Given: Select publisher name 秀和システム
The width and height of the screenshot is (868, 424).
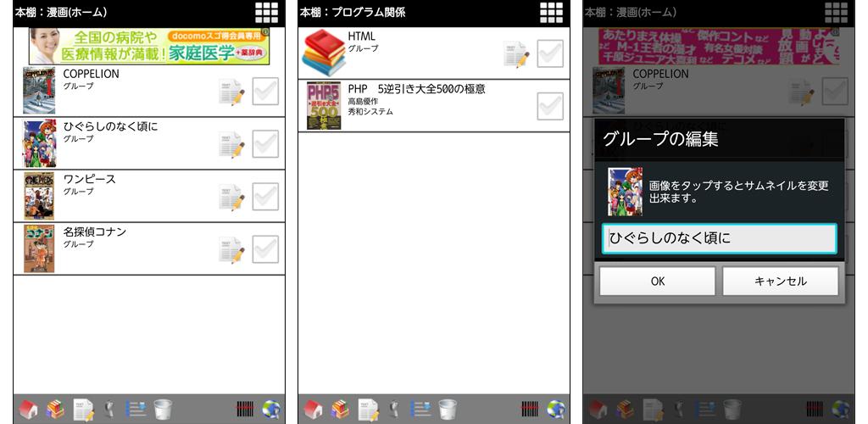Looking at the screenshot, I should pos(370,112).
